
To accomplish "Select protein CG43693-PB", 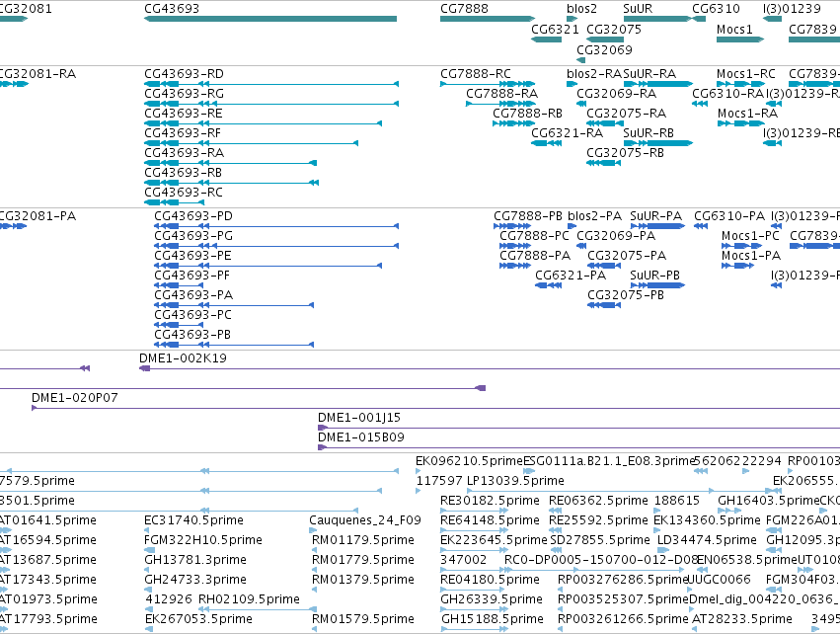I will point(192,335).
